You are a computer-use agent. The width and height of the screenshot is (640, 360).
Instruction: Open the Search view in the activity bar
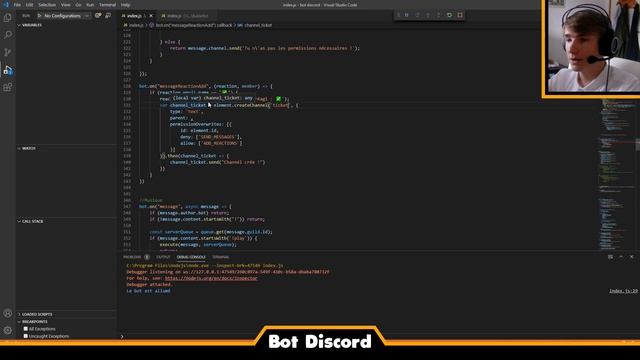(x=7, y=35)
